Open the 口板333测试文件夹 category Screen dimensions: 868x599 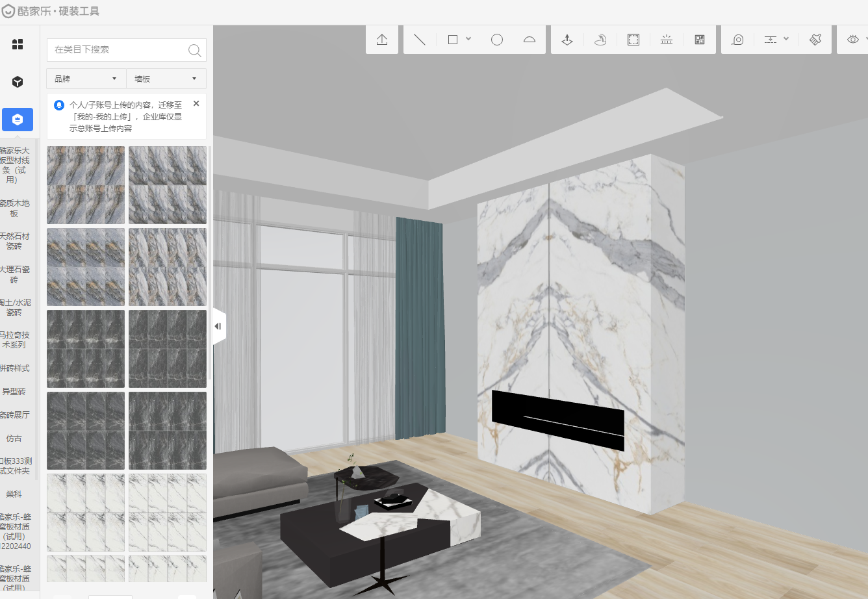(x=14, y=466)
